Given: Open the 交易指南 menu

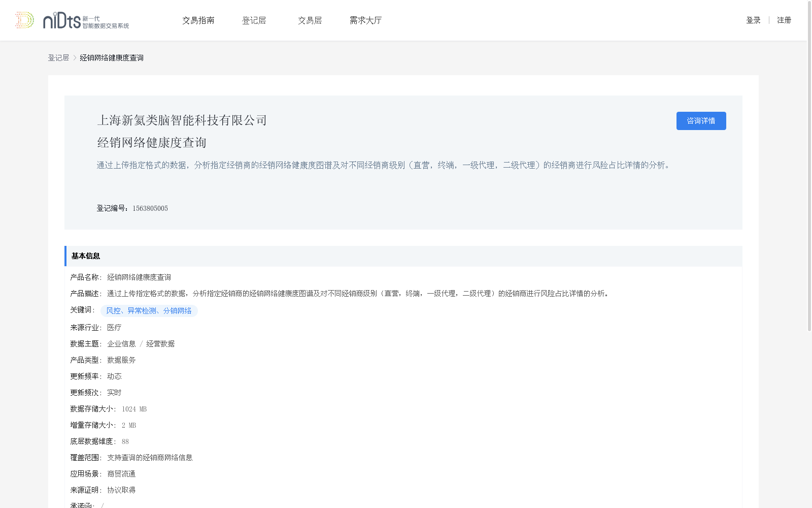Looking at the screenshot, I should click(x=198, y=20).
